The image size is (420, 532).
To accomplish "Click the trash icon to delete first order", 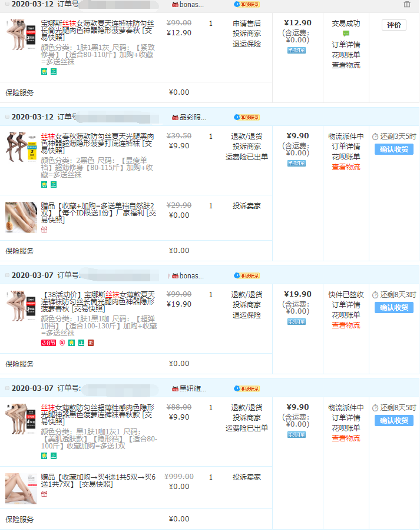I will (x=407, y=4).
